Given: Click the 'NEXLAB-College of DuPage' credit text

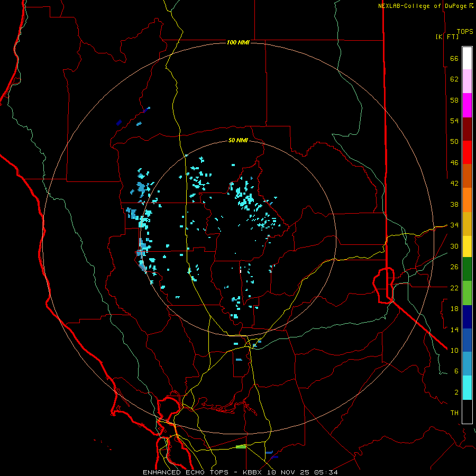Looking at the screenshot, I should (x=422, y=6).
